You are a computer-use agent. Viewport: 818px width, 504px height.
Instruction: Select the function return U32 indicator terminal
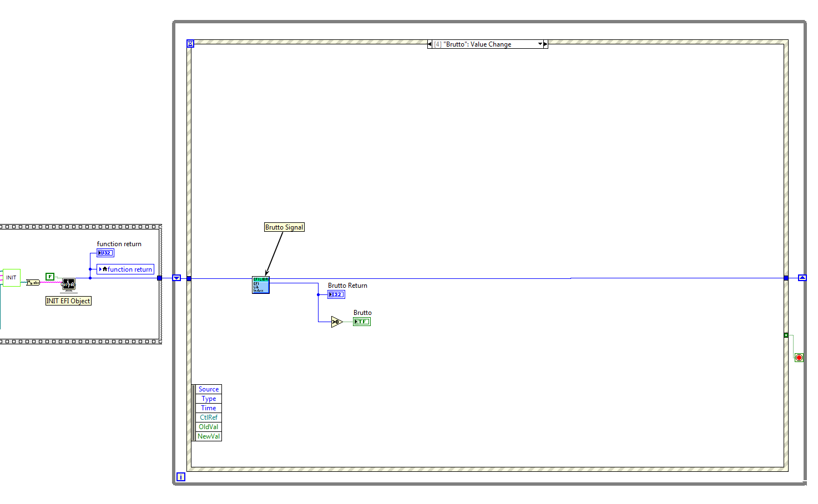coord(105,253)
